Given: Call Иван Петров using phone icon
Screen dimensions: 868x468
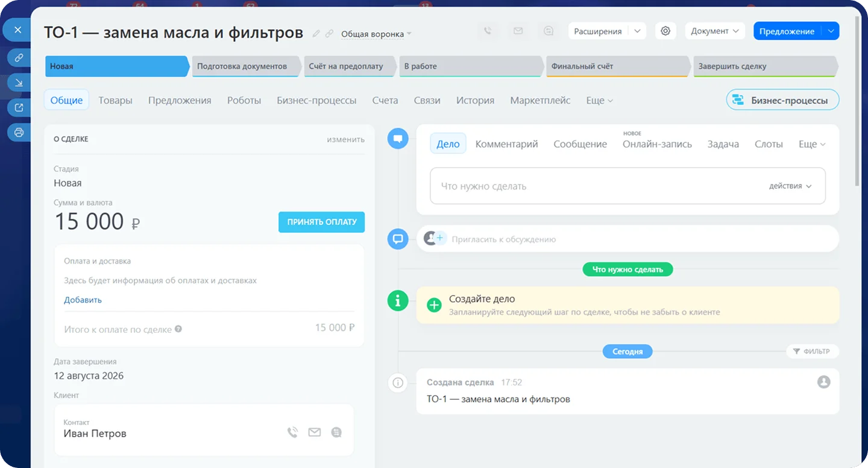Looking at the screenshot, I should [292, 432].
